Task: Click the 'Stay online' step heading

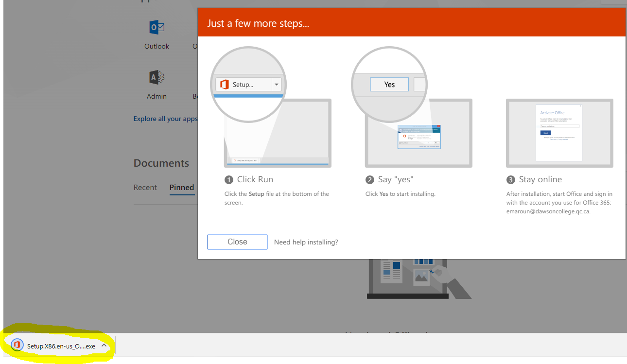Action: 540,179
